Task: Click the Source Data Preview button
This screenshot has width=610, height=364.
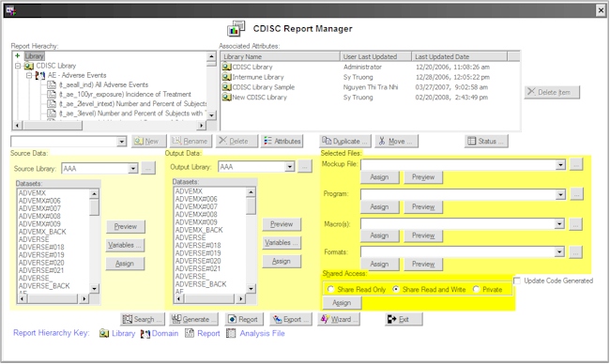Action: (x=125, y=226)
